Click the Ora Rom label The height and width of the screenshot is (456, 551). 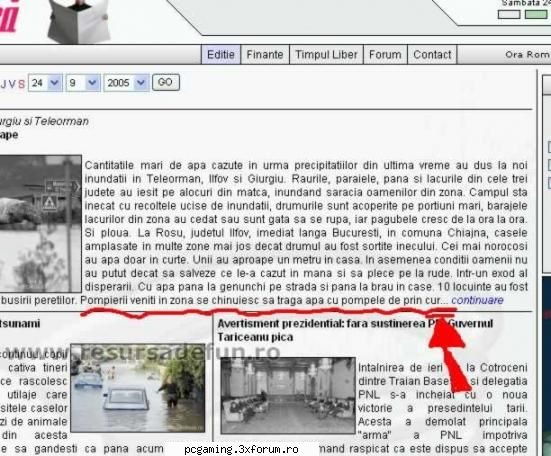click(527, 54)
